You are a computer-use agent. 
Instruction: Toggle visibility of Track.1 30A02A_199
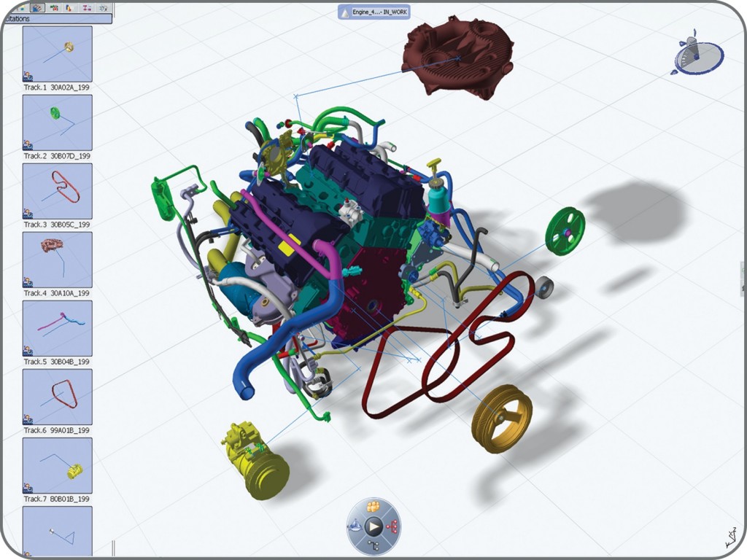pyautogui.click(x=58, y=55)
